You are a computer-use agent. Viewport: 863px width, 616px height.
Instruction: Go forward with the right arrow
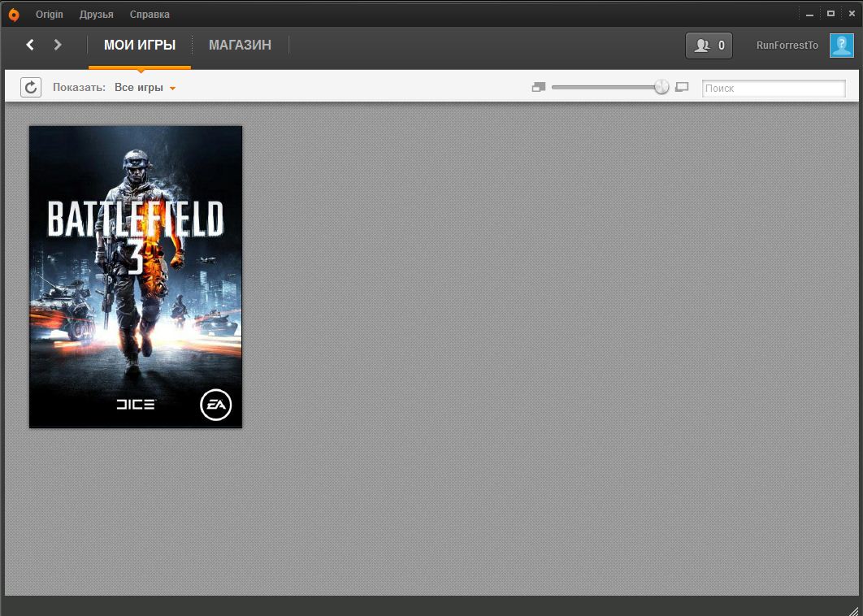57,45
